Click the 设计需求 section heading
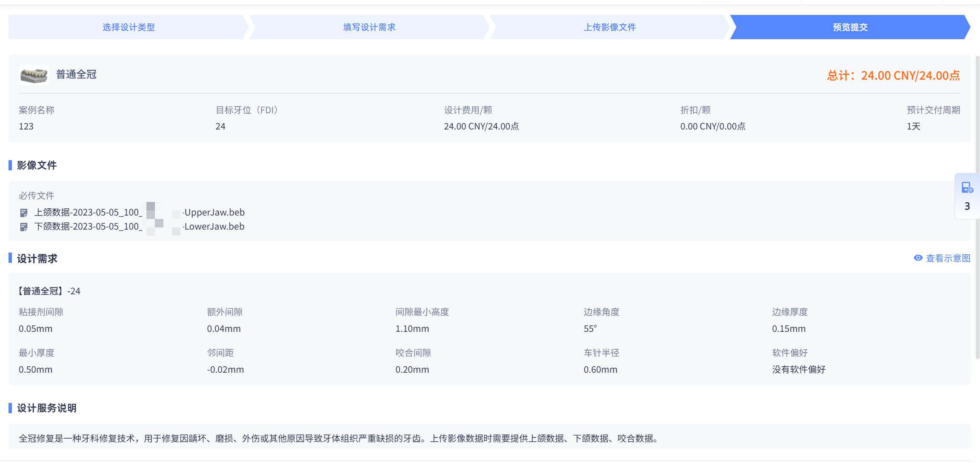The image size is (980, 463). [37, 259]
